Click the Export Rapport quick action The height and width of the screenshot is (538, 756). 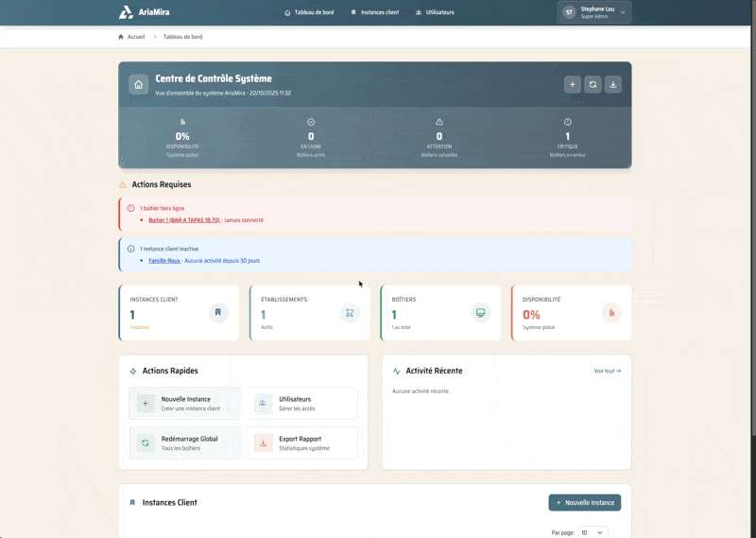click(302, 443)
